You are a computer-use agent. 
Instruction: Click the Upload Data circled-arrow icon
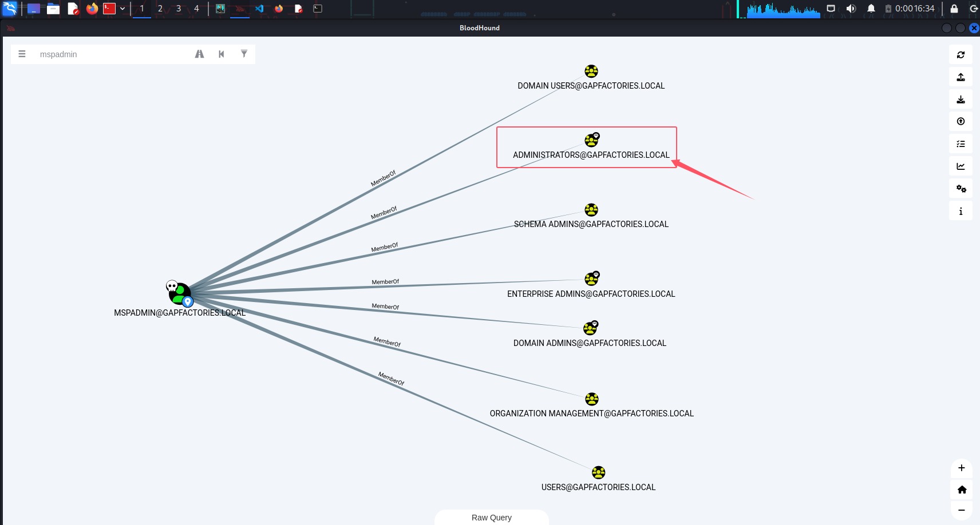pyautogui.click(x=961, y=121)
